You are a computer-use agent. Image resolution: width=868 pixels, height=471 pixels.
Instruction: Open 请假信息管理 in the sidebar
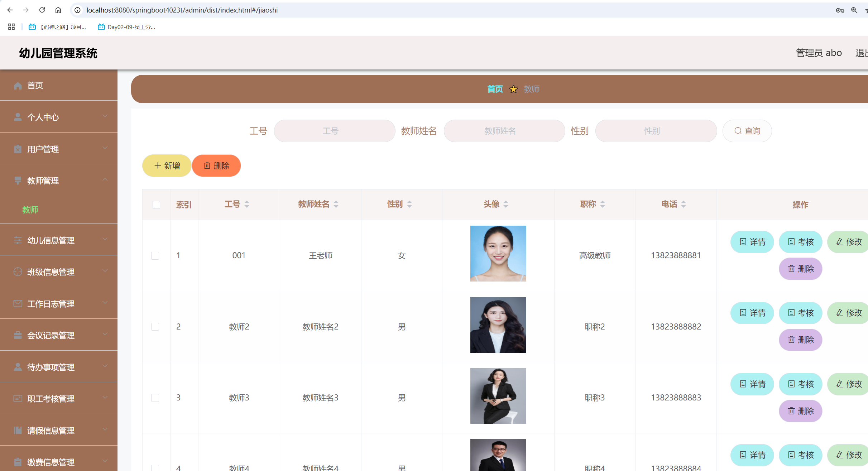59,431
